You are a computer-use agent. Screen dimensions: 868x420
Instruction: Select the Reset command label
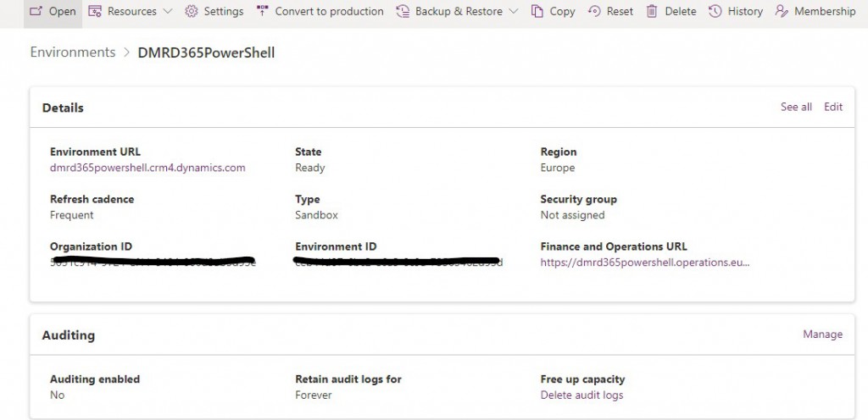click(x=620, y=11)
